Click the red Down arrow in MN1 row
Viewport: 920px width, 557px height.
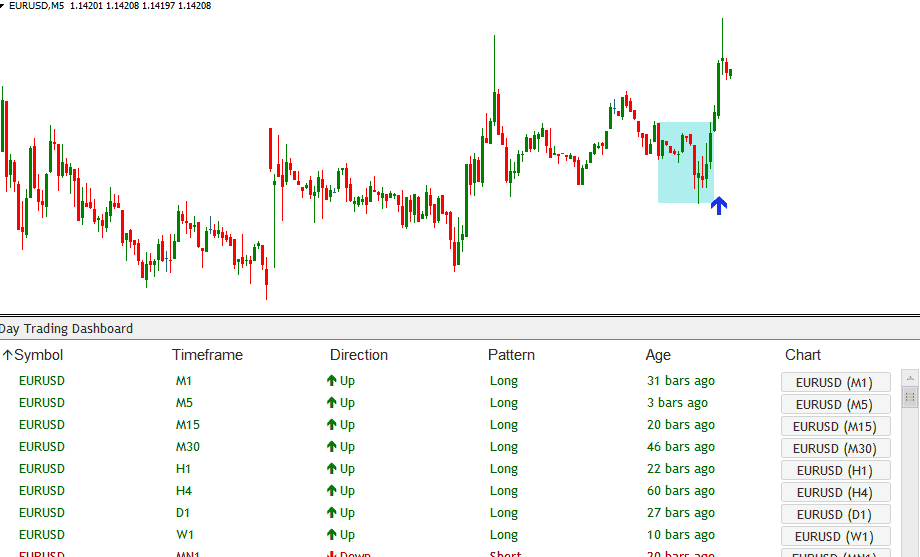(x=332, y=554)
